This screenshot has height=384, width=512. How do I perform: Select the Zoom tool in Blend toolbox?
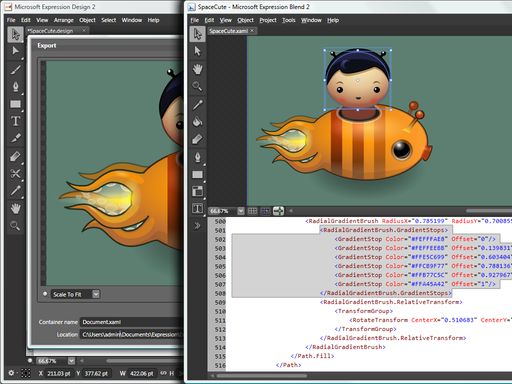pyautogui.click(x=197, y=86)
